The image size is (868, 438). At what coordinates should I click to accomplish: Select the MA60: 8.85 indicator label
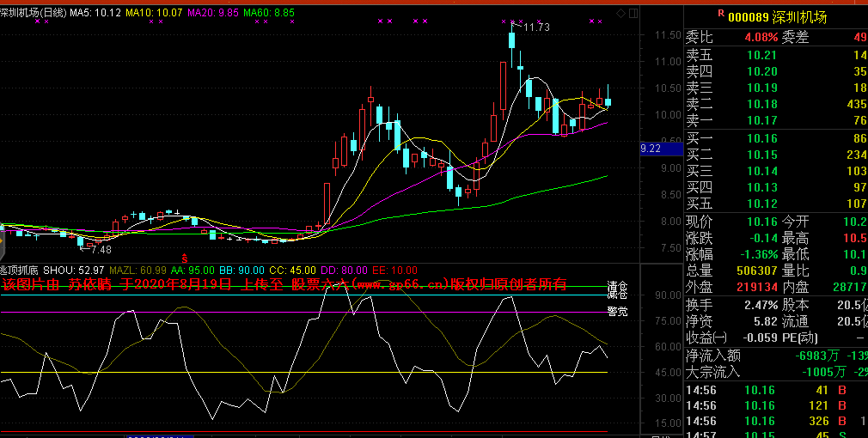tap(269, 13)
